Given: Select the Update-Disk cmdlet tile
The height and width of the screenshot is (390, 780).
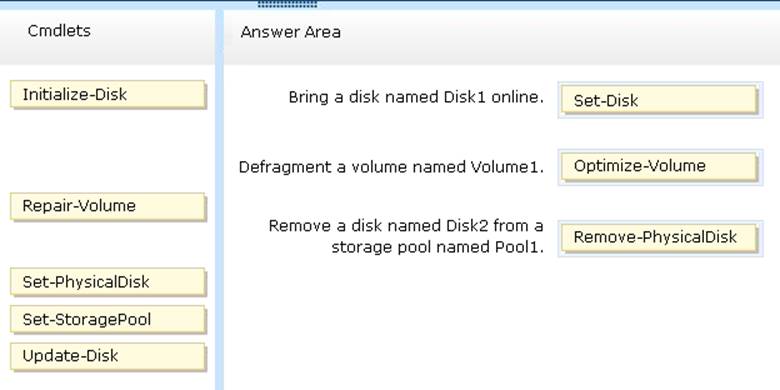Looking at the screenshot, I should point(107,356).
